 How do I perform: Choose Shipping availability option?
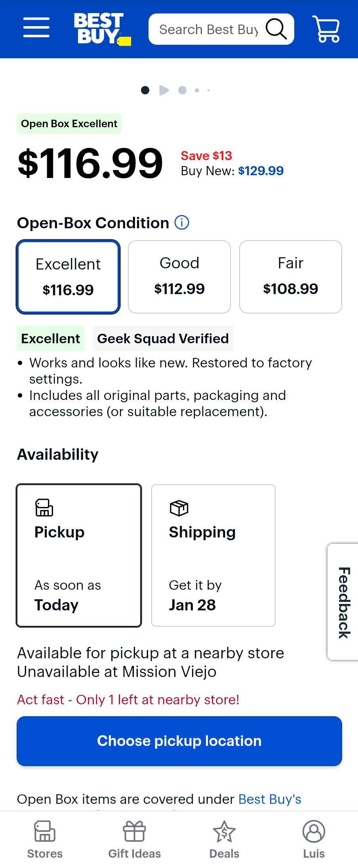pyautogui.click(x=213, y=555)
